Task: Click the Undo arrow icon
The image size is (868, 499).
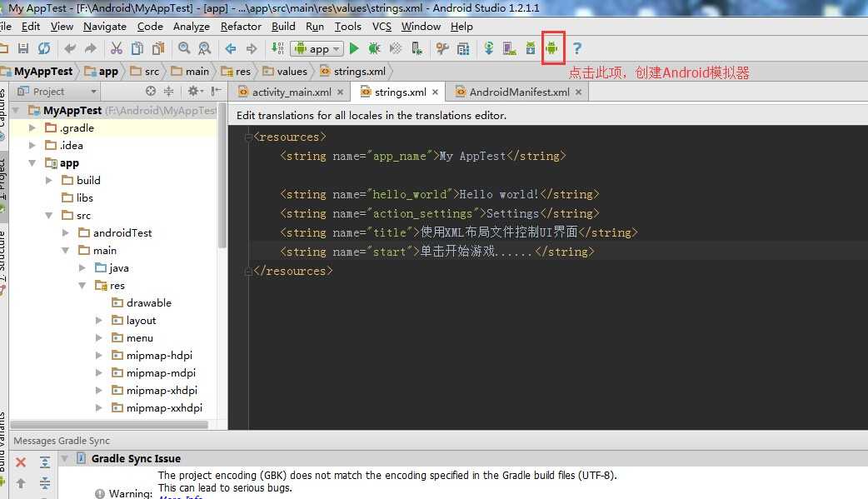Action: [70, 49]
